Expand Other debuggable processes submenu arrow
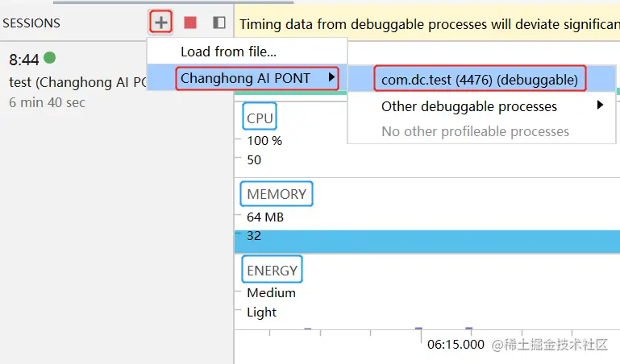This screenshot has height=364, width=620. pyautogui.click(x=600, y=105)
